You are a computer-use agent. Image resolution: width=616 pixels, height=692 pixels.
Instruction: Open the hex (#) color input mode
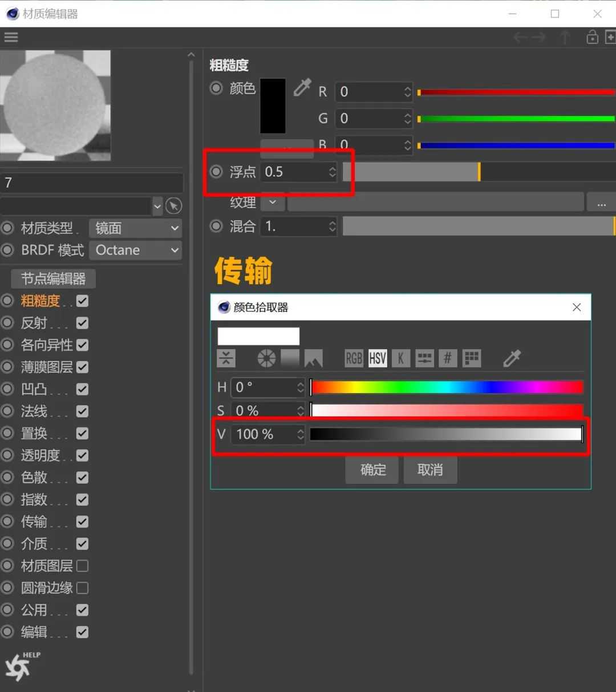tap(448, 358)
